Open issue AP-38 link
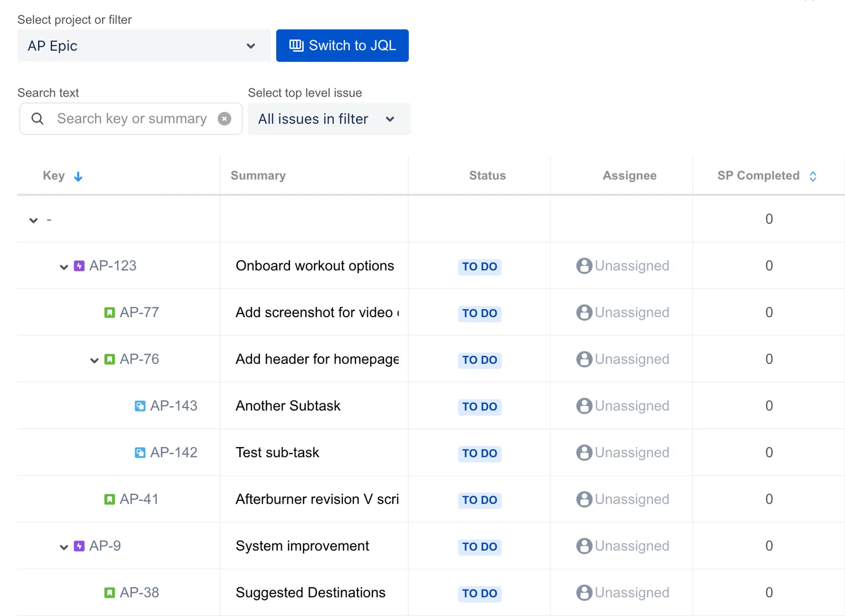Screen dimensions: 845x616 click(x=139, y=593)
